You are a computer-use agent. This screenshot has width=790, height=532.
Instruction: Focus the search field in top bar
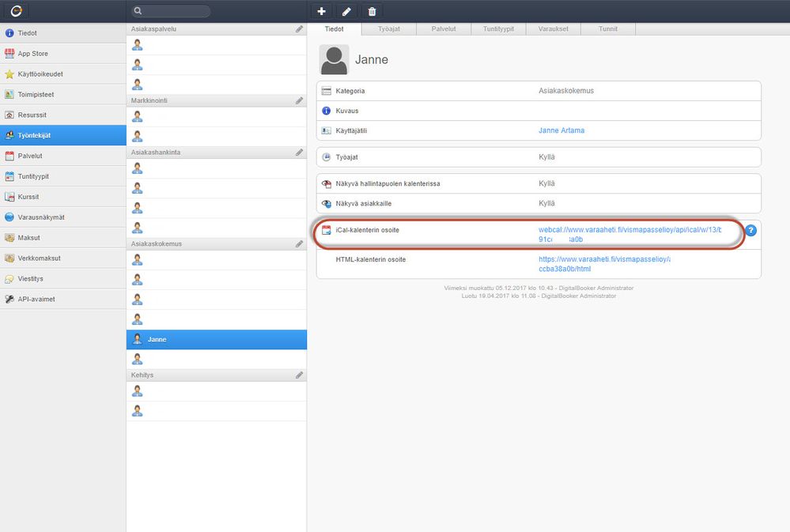click(171, 11)
